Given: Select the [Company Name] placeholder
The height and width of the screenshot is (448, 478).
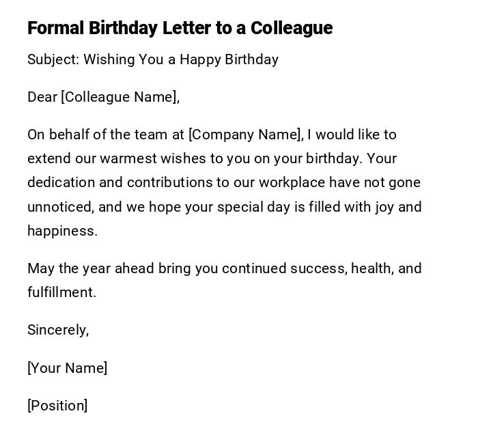Looking at the screenshot, I should (245, 135).
